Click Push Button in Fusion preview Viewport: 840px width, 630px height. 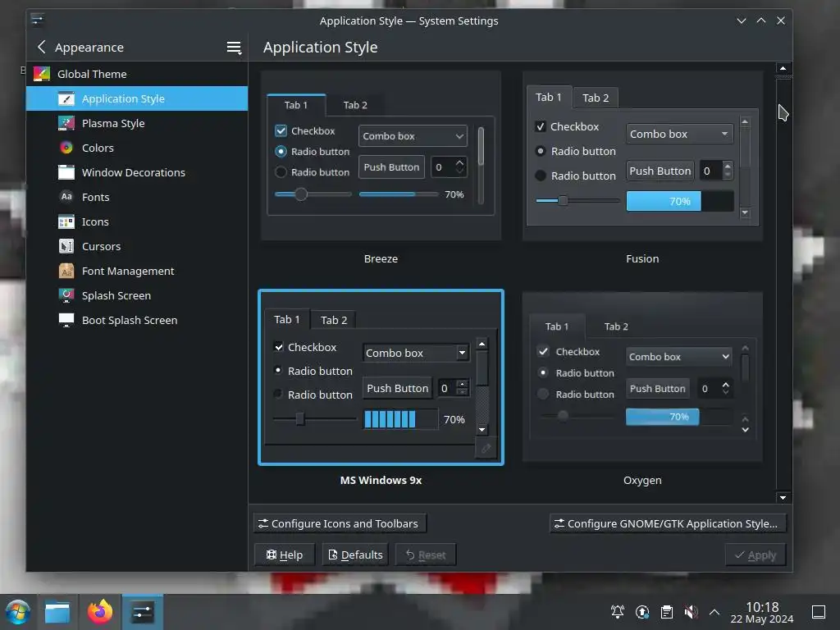coord(660,171)
